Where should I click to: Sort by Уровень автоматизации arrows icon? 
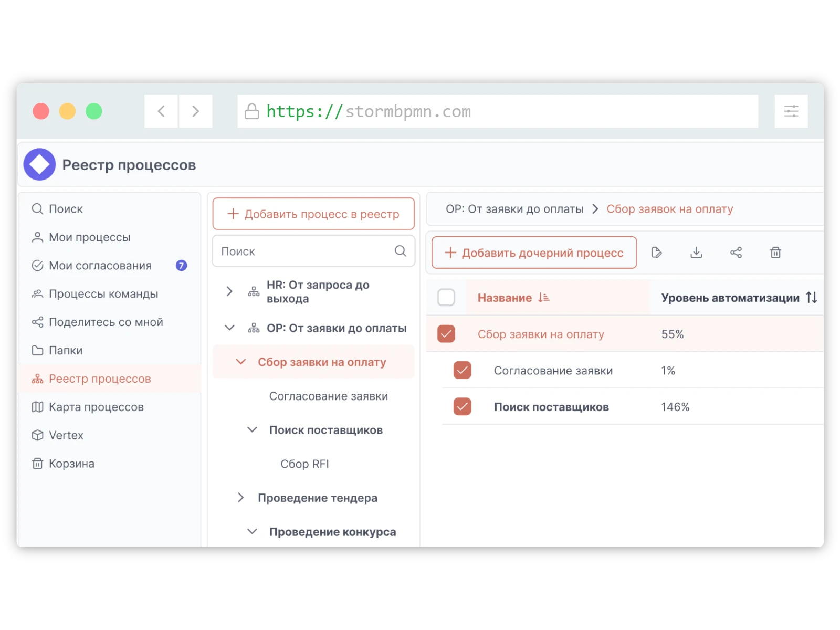[x=812, y=298]
